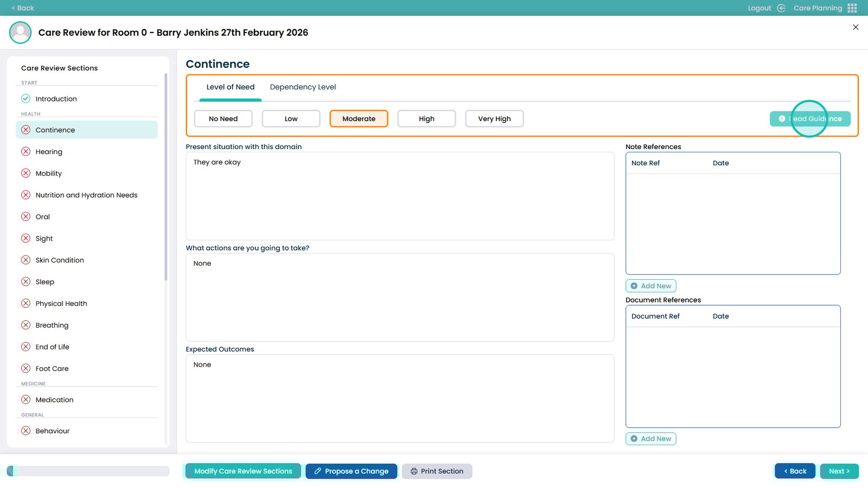Choose the High level of need
The image size is (868, 488).
tap(426, 119)
